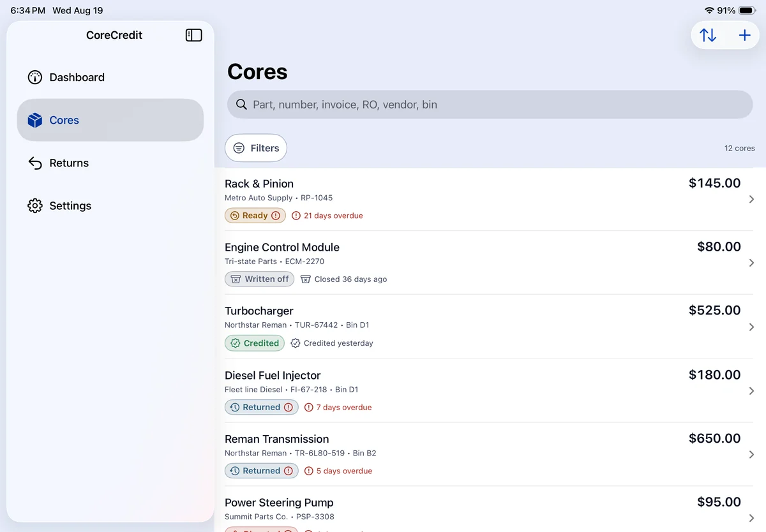Expand Power Steering Pump row chevron
Screen dimensions: 766x532
click(751, 518)
